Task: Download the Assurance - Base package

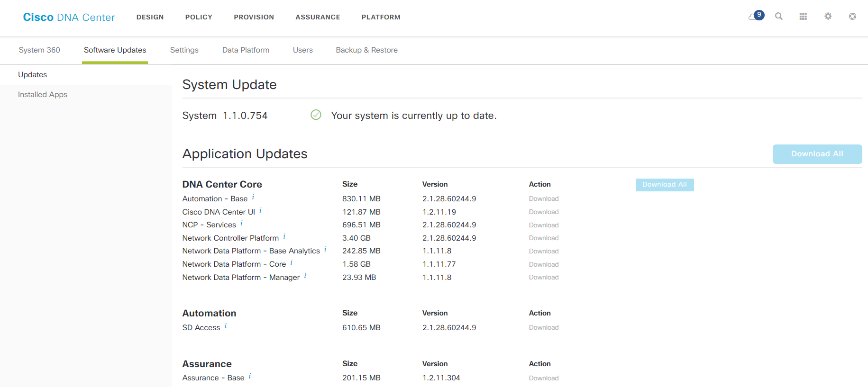Action: click(x=544, y=378)
